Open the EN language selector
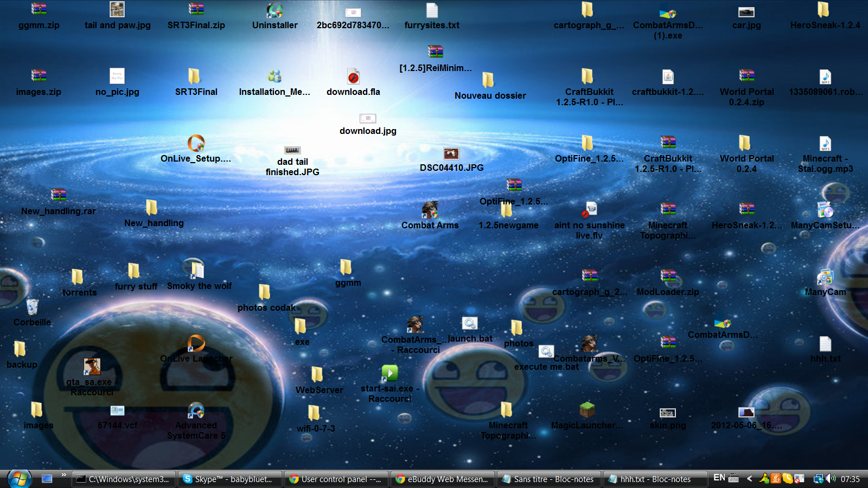868x488 pixels. (719, 478)
